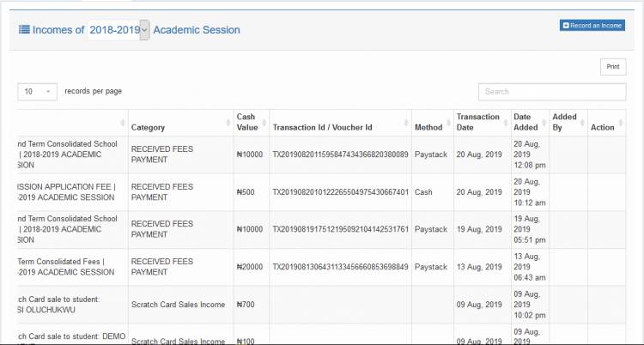The width and height of the screenshot is (644, 345).
Task: Click the Record an Income button
Action: (592, 26)
